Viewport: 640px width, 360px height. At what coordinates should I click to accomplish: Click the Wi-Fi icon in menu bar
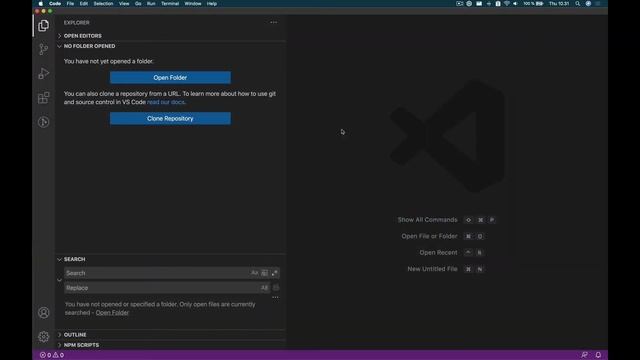point(507,4)
